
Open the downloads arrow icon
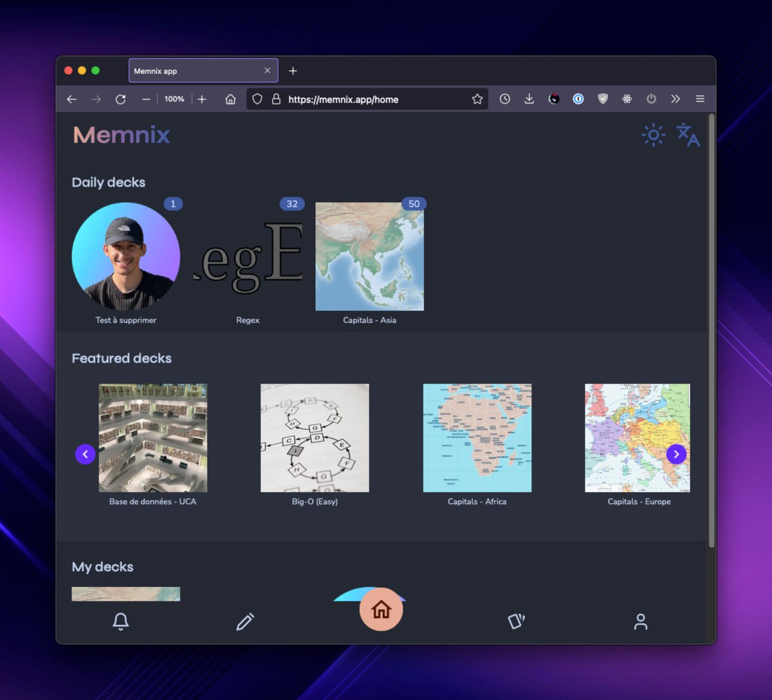tap(529, 99)
